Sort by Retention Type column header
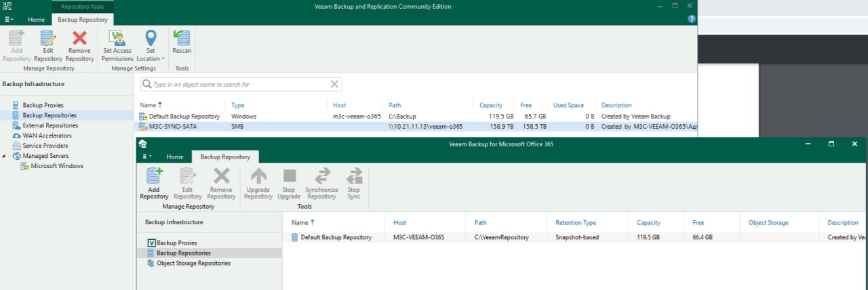Viewport: 868px width, 290px height. click(575, 222)
